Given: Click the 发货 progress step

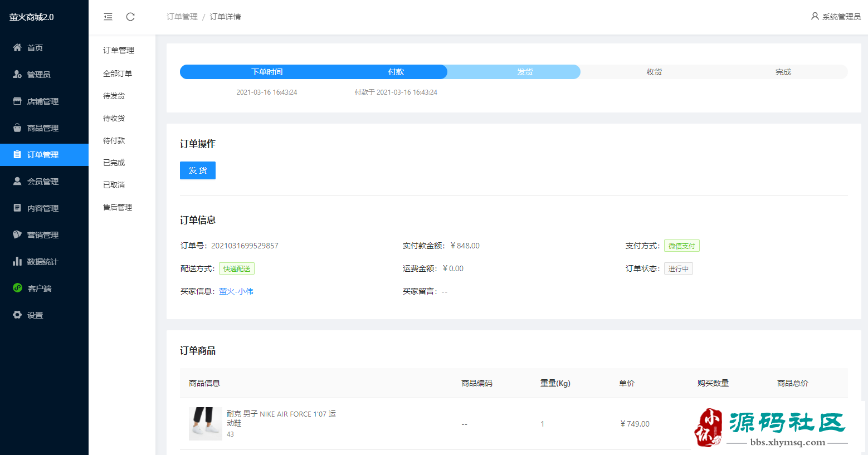Looking at the screenshot, I should [x=525, y=72].
